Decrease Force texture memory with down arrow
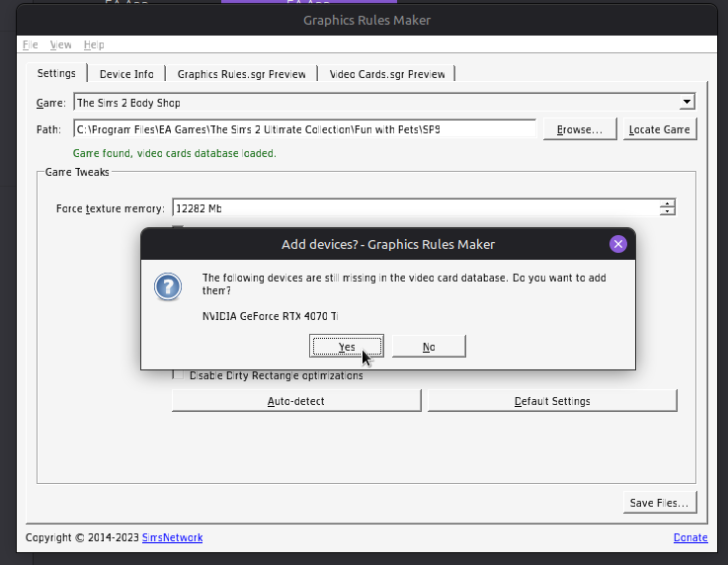 669,212
